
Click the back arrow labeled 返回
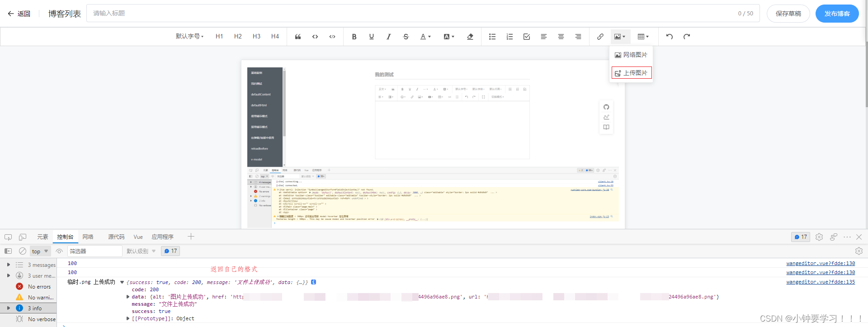[x=19, y=14]
